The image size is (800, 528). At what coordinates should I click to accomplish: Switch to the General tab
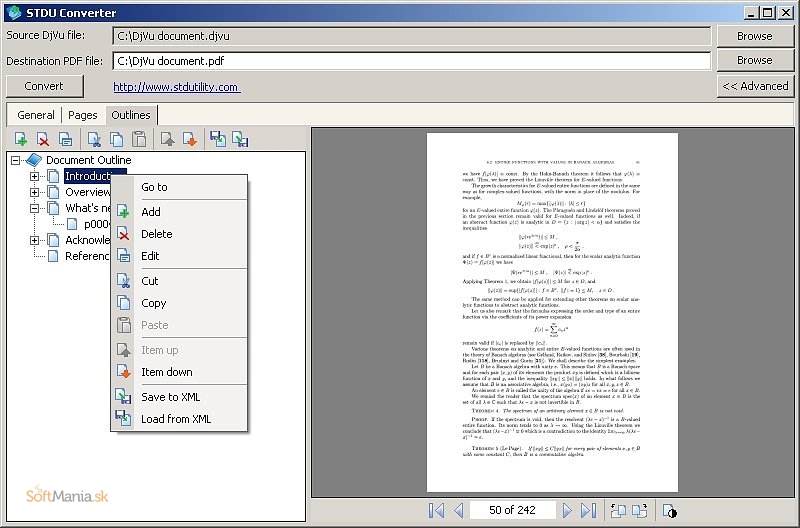click(36, 115)
